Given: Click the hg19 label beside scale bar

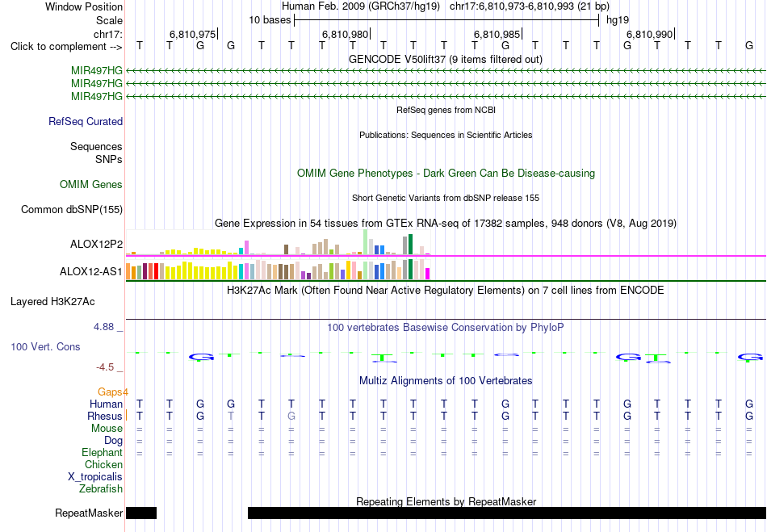Looking at the screenshot, I should coord(618,20).
